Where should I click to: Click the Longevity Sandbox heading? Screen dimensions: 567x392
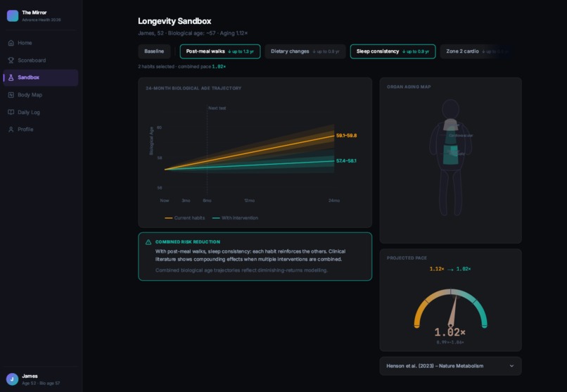click(x=174, y=21)
